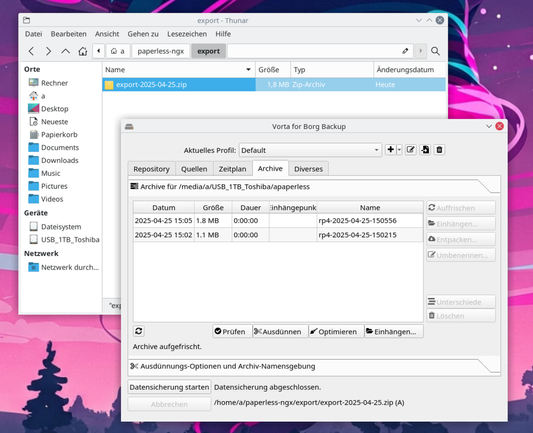533x433 pixels.
Task: Toggle the Name column sort arrow in Thunar
Action: (248, 69)
